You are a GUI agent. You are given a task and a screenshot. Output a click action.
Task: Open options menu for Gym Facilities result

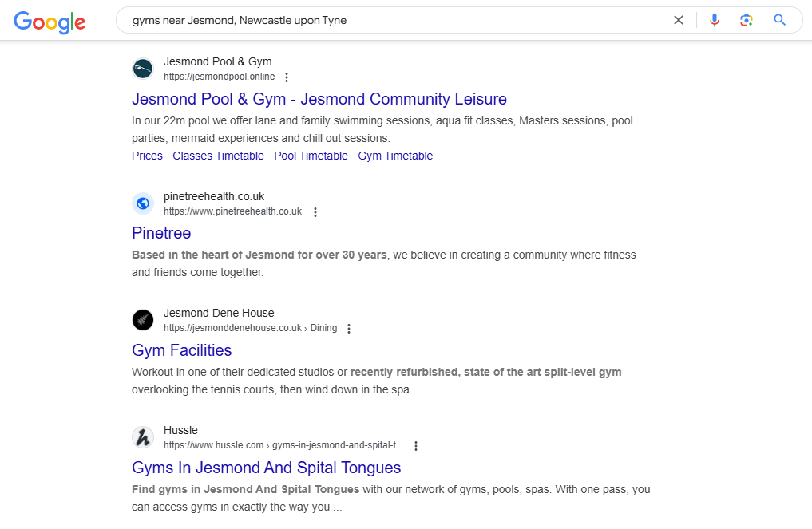349,328
